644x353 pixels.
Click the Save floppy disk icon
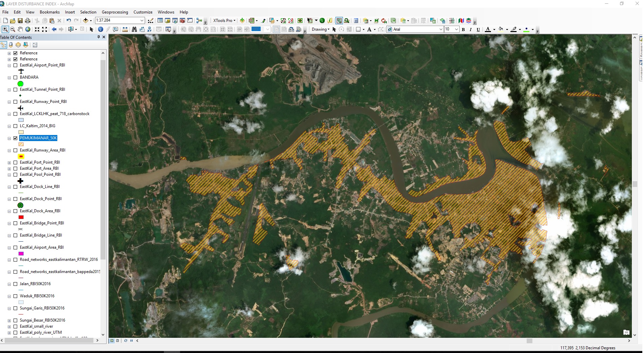click(x=20, y=21)
